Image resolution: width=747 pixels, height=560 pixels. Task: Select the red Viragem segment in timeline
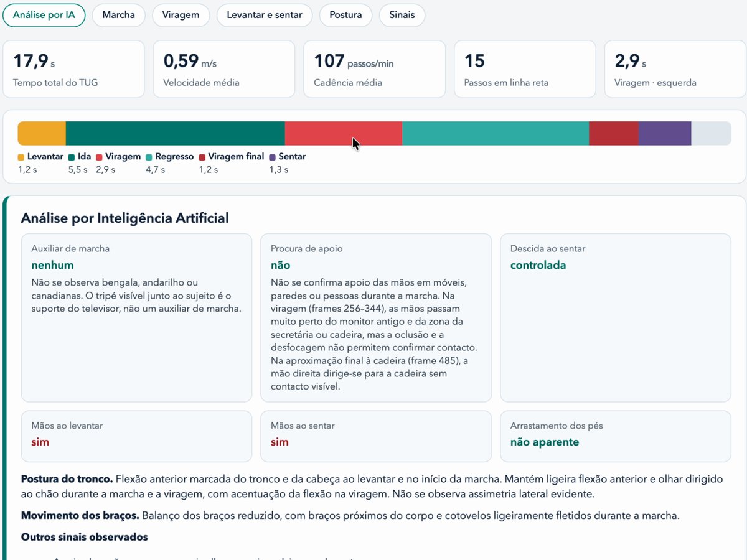343,133
